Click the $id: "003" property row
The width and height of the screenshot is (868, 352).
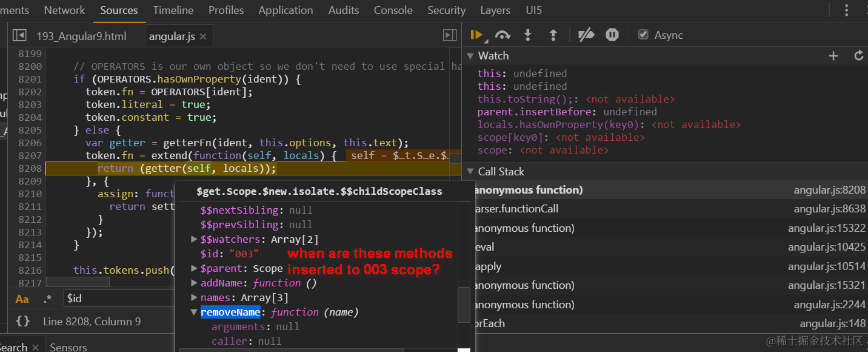tap(230, 254)
